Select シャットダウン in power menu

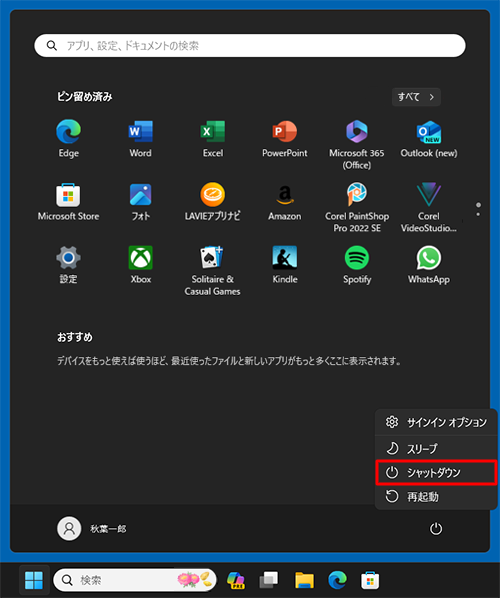pyautogui.click(x=436, y=473)
